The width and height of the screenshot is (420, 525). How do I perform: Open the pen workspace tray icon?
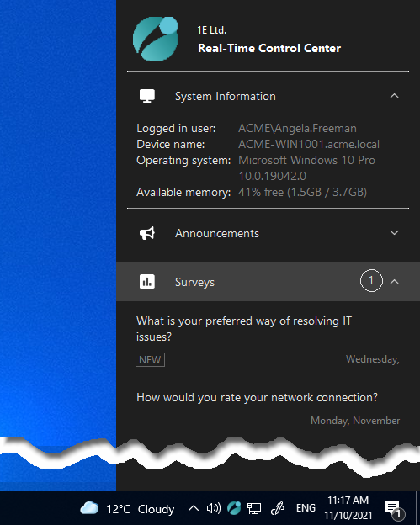pyautogui.click(x=278, y=508)
